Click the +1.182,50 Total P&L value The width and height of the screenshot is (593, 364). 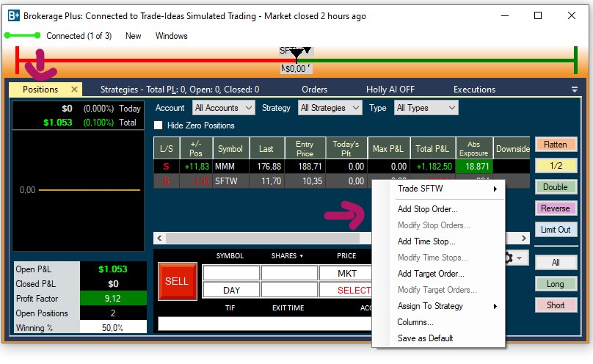click(434, 167)
